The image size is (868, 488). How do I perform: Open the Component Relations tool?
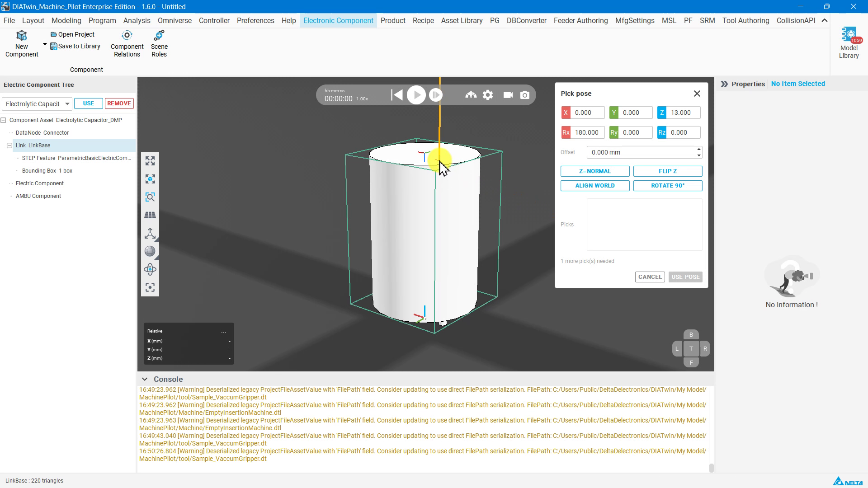127,44
